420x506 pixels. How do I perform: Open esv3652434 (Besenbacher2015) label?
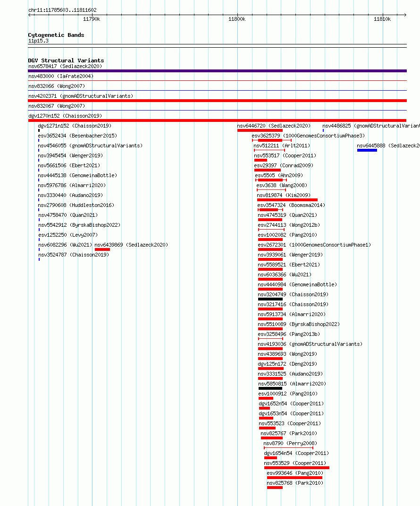tap(78, 136)
